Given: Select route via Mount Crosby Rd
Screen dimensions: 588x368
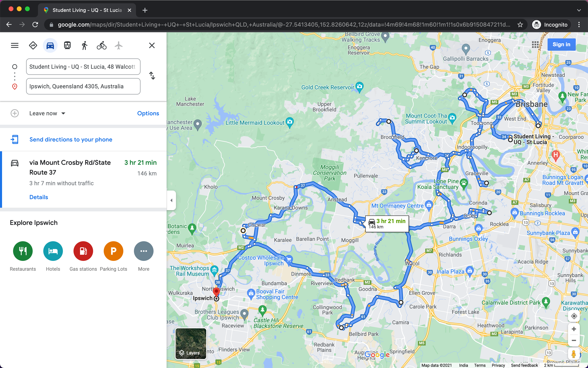Looking at the screenshot, I should (84, 179).
